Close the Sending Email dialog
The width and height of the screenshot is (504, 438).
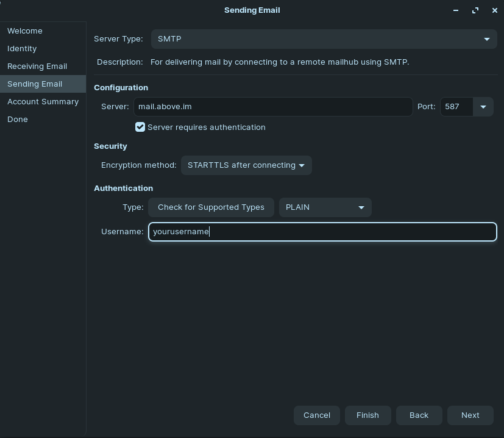click(495, 10)
